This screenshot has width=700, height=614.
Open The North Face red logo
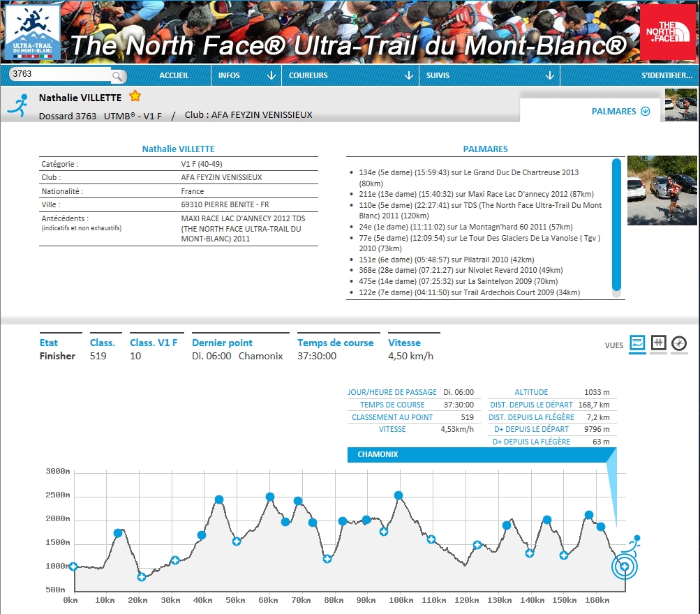point(667,33)
